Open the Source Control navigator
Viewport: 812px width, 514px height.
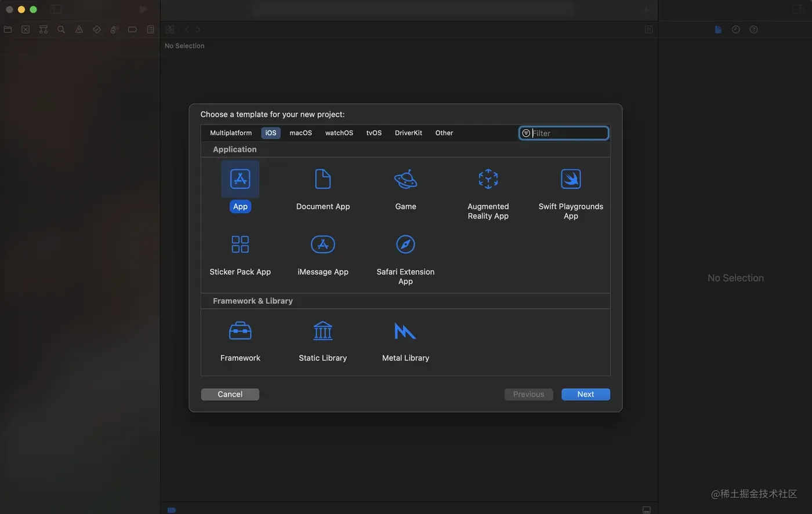(26, 30)
